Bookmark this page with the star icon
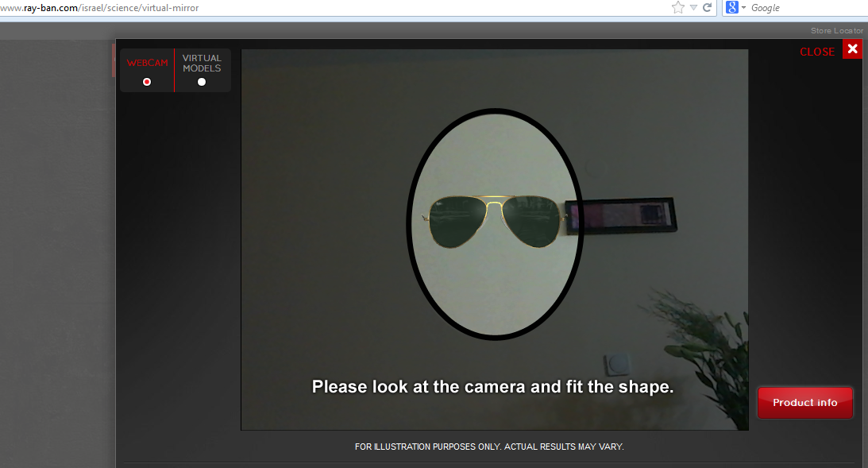 point(677,8)
